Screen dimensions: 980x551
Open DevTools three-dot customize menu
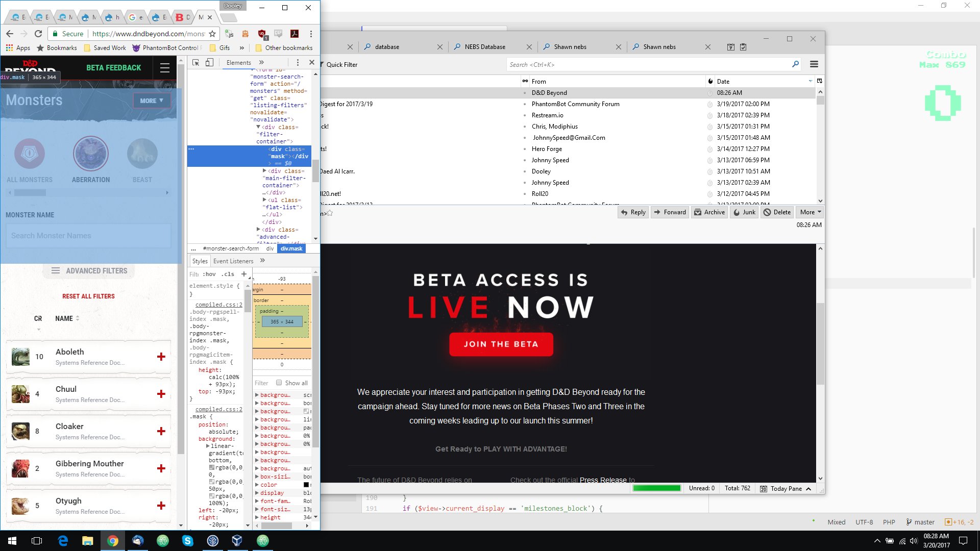298,62
